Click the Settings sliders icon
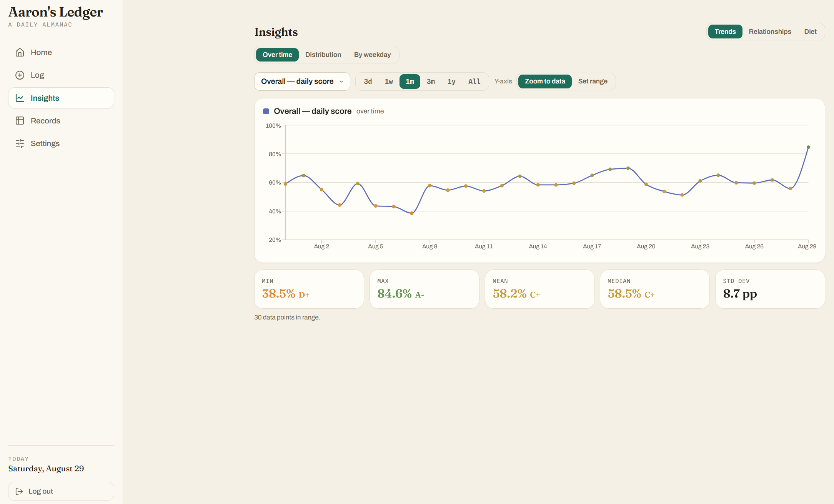 20,143
